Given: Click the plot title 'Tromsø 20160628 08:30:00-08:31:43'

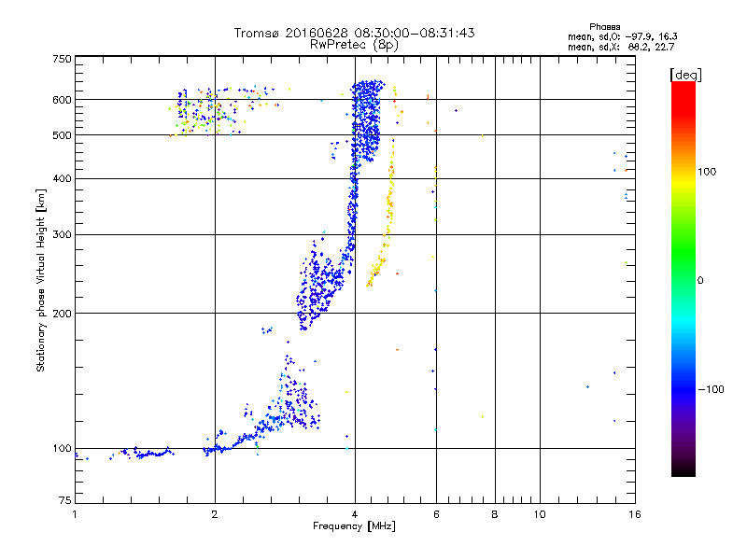Looking at the screenshot, I should pos(354,33).
